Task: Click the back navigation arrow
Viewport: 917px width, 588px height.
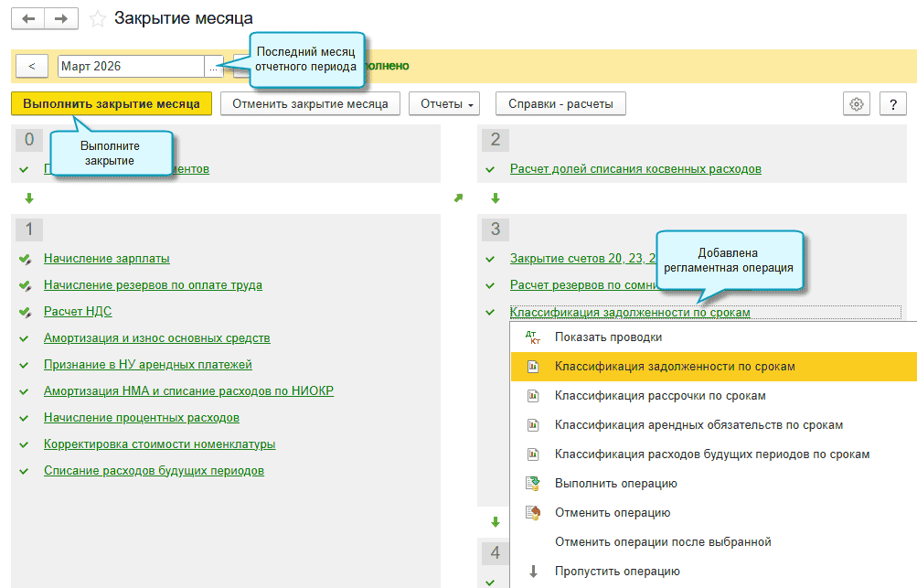Action: coord(29,18)
